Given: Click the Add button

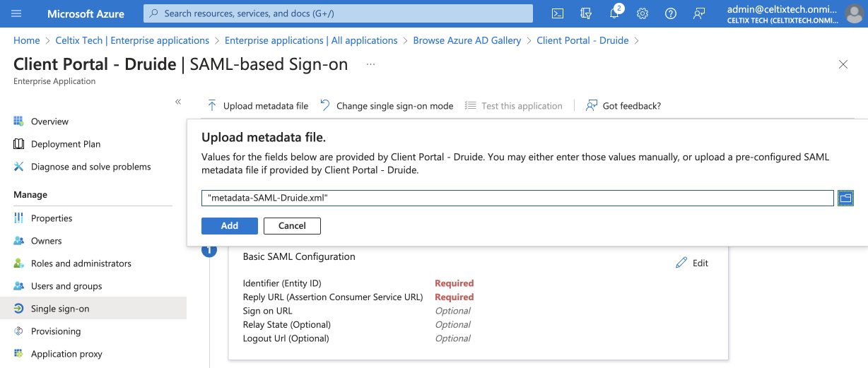Looking at the screenshot, I should click(x=229, y=225).
